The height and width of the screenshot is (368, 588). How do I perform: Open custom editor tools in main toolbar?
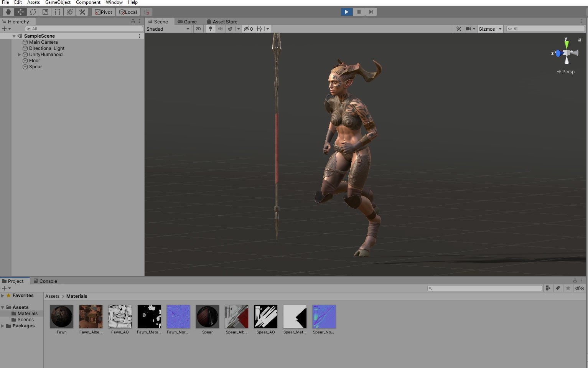pyautogui.click(x=82, y=12)
